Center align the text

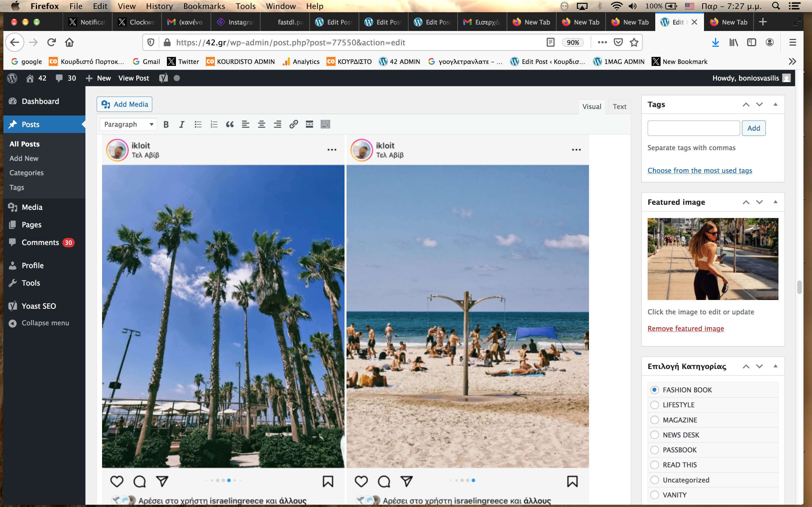tap(261, 124)
